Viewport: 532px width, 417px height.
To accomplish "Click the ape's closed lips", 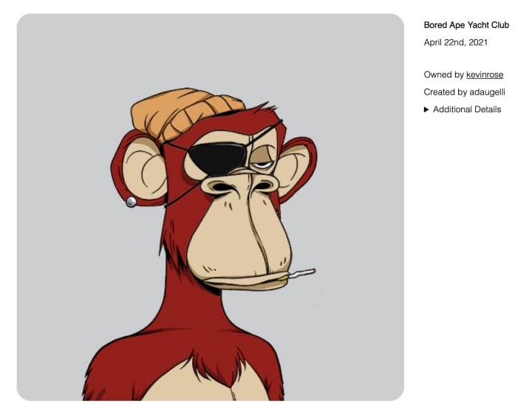I will (246, 281).
